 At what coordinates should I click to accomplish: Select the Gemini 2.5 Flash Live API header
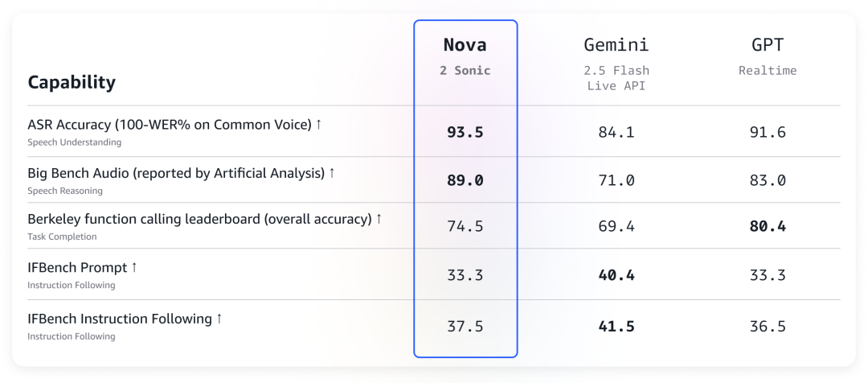(x=616, y=64)
